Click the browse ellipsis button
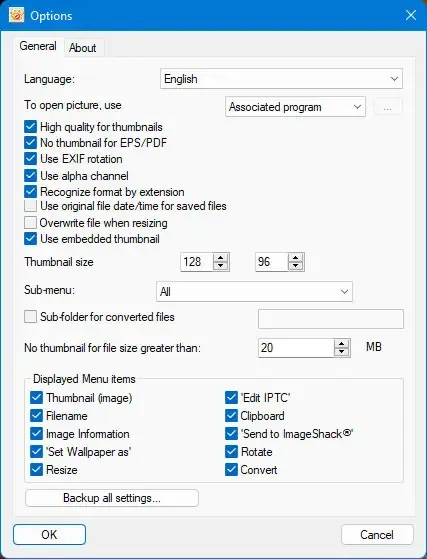Image resolution: width=427 pixels, height=559 pixels. (x=388, y=107)
